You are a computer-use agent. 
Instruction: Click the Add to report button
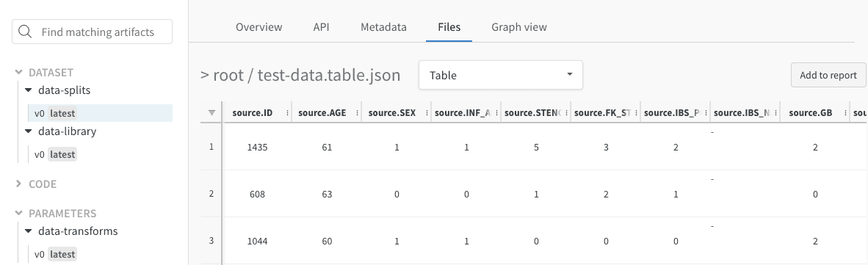828,75
